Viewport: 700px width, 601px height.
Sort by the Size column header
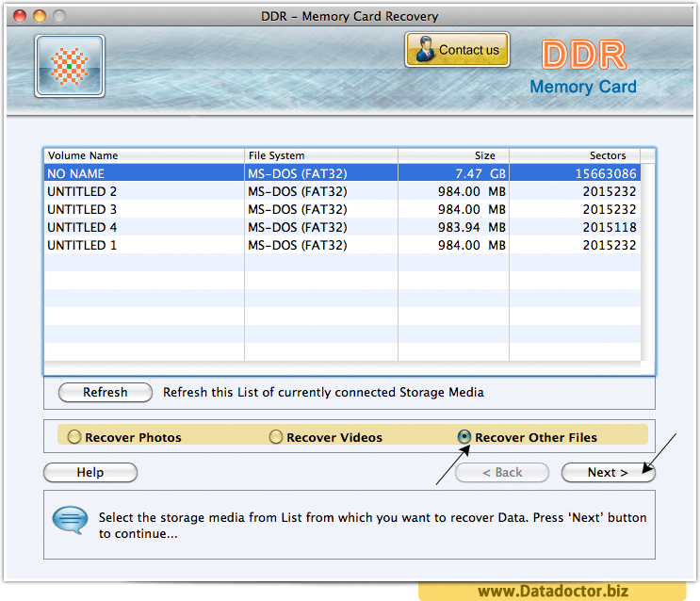(453, 155)
